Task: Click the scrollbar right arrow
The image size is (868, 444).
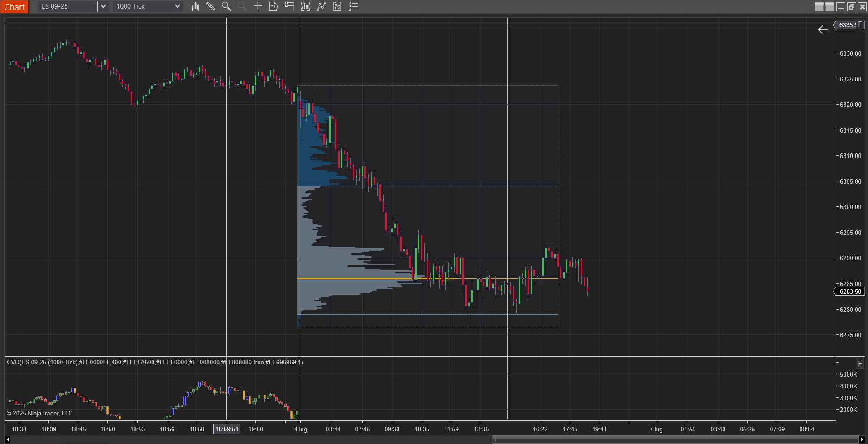Action: click(862, 439)
